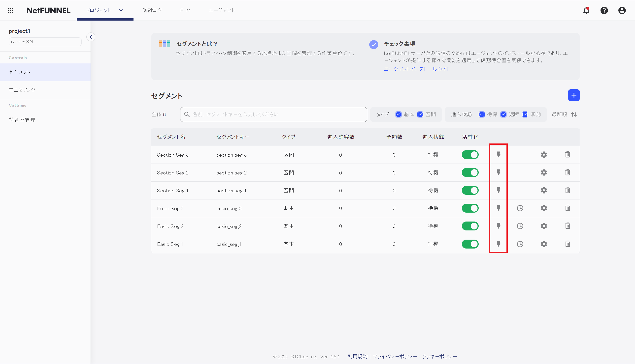Open the EUM menu item
The width and height of the screenshot is (635, 364).
point(185,10)
